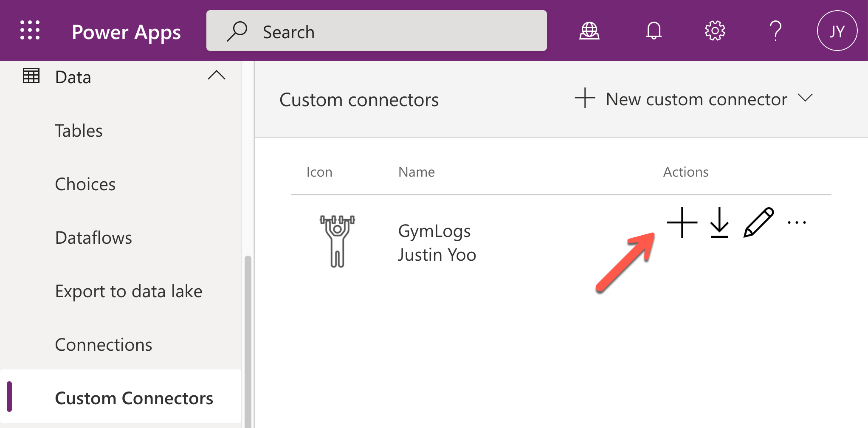Go to Tables in the sidebar
Viewport: 868px width, 428px height.
79,131
